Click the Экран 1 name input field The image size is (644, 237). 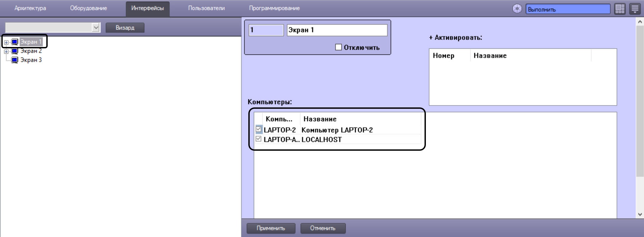337,30
